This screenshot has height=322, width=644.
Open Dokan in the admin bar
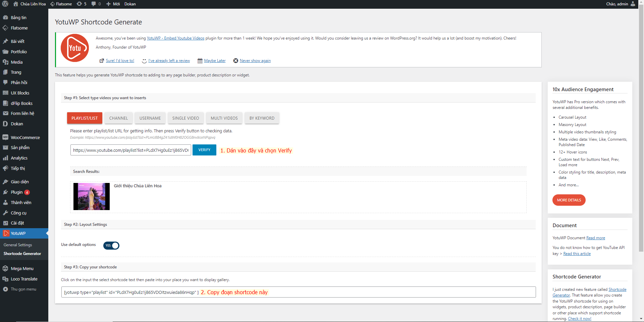point(130,4)
